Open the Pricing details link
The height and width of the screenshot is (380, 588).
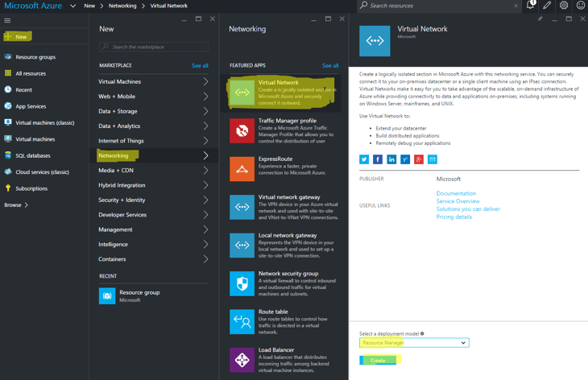click(454, 217)
